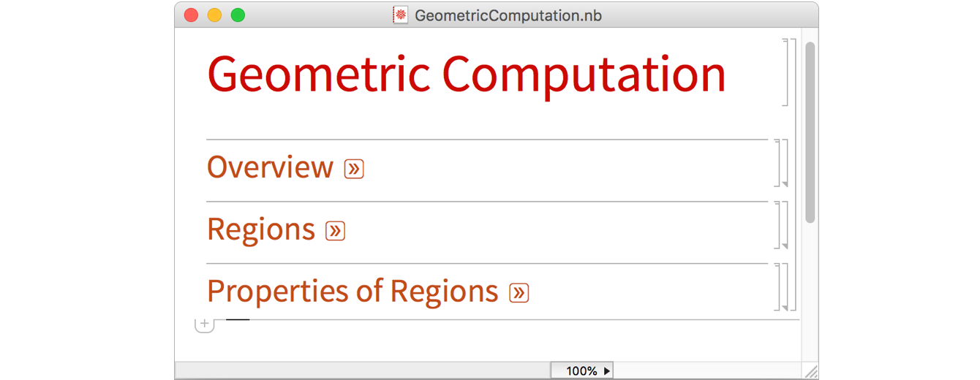The width and height of the screenshot is (980, 380).
Task: Open the » icon after Properties of Regions
Action: coord(519,293)
